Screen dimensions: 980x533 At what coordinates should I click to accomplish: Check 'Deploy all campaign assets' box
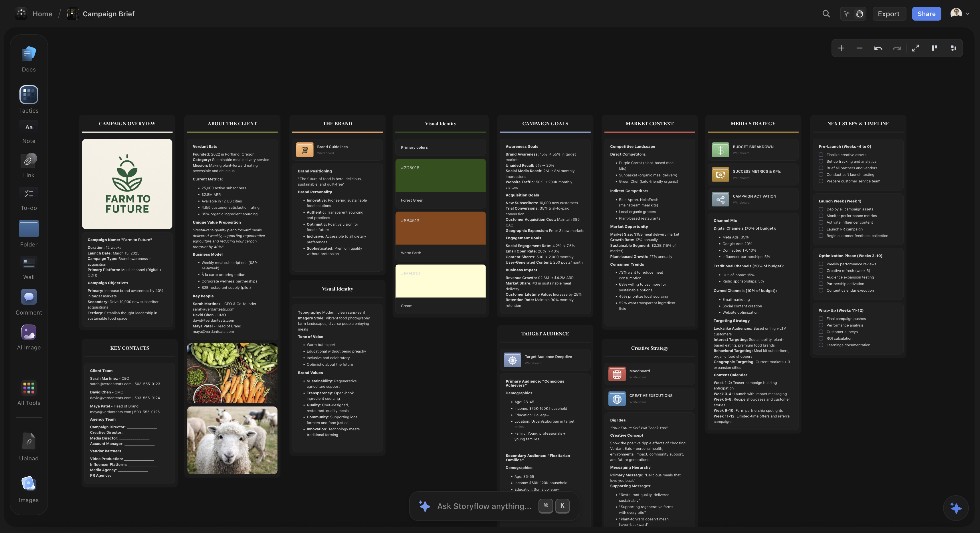point(821,209)
